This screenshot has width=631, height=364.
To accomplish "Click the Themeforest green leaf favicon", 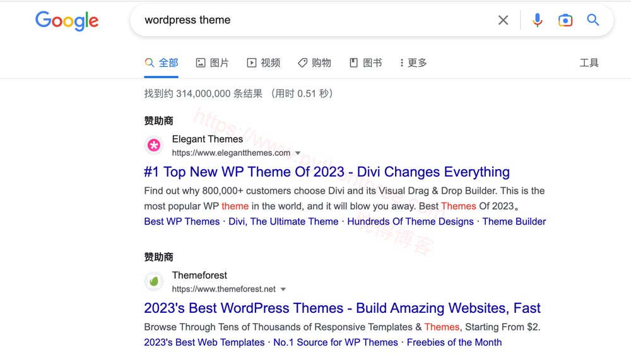I will [x=154, y=281].
